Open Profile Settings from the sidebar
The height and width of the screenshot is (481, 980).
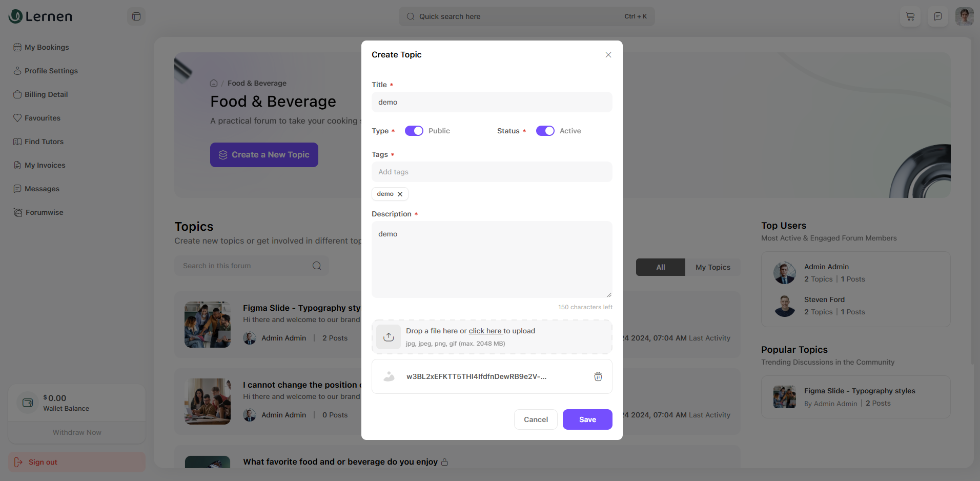(x=51, y=71)
